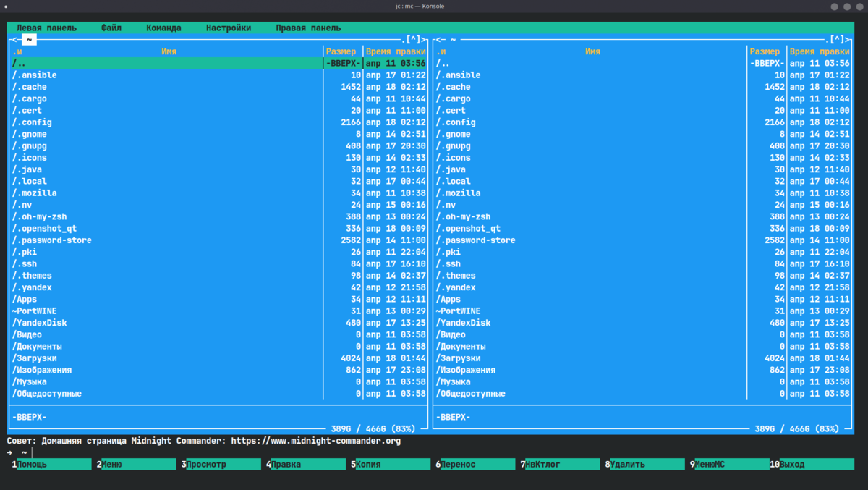The height and width of the screenshot is (490, 868).
Task: Click right panel Время правки column header
Action: point(820,51)
